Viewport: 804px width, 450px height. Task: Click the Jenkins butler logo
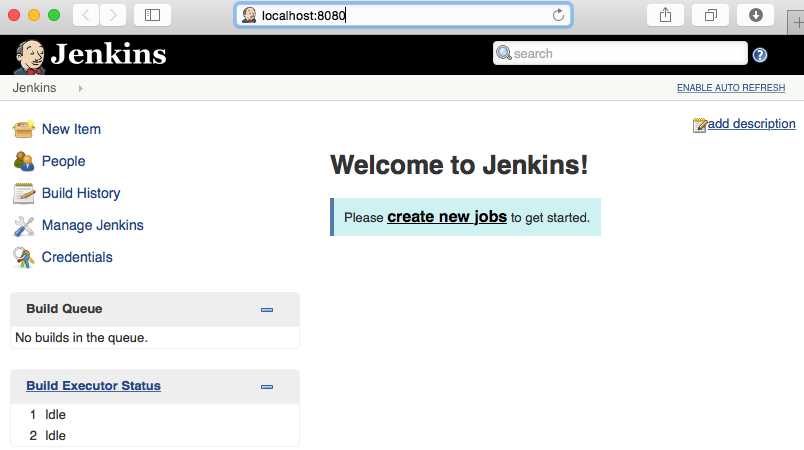30,56
